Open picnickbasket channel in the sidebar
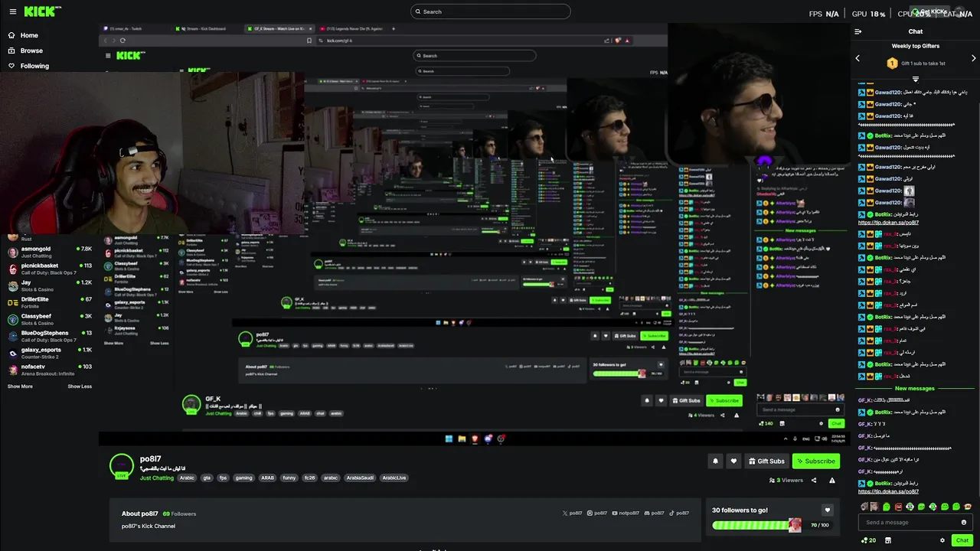This screenshot has height=551, width=980. (49, 269)
